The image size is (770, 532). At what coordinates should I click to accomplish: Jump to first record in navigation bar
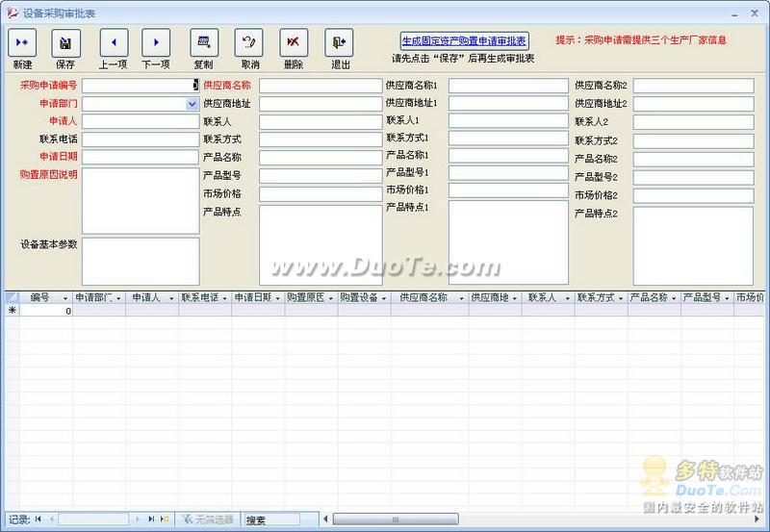pyautogui.click(x=38, y=519)
